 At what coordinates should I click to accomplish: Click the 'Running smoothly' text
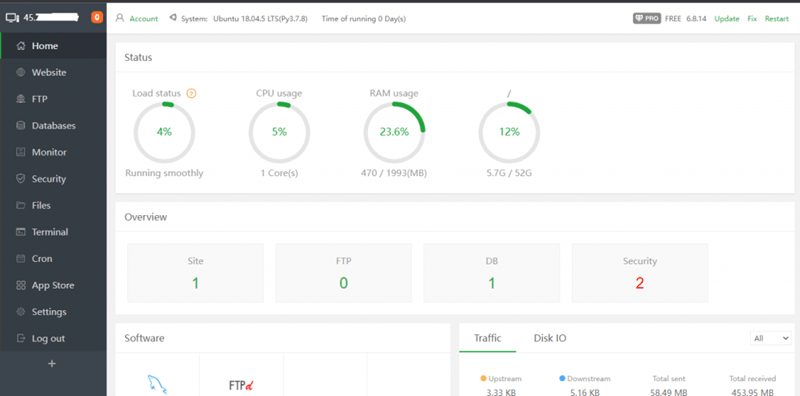click(x=164, y=173)
